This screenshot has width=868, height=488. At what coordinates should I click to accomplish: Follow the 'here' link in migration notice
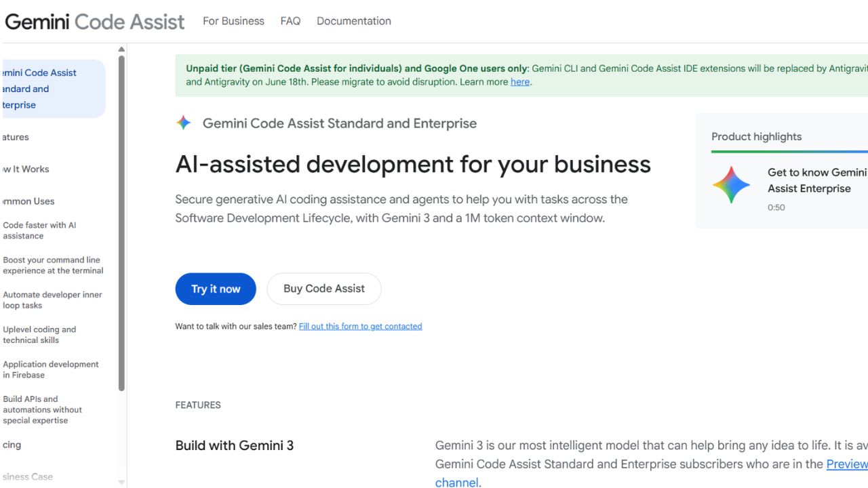click(520, 82)
